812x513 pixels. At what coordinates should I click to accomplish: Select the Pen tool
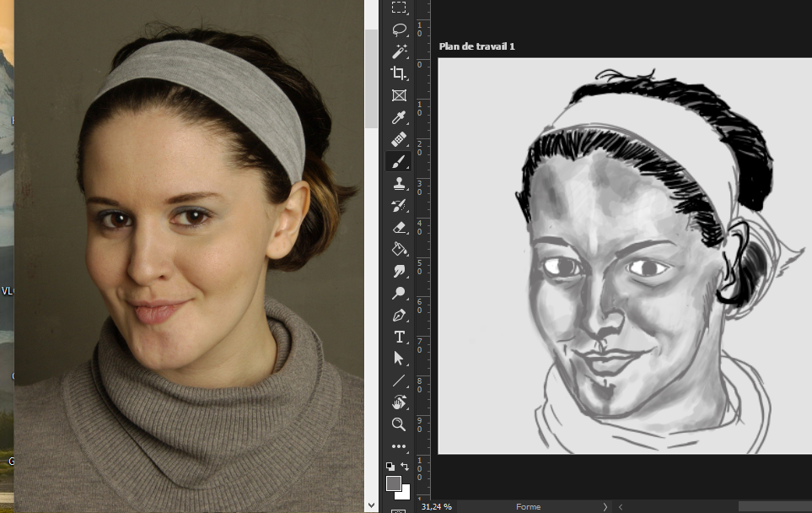[x=400, y=315]
